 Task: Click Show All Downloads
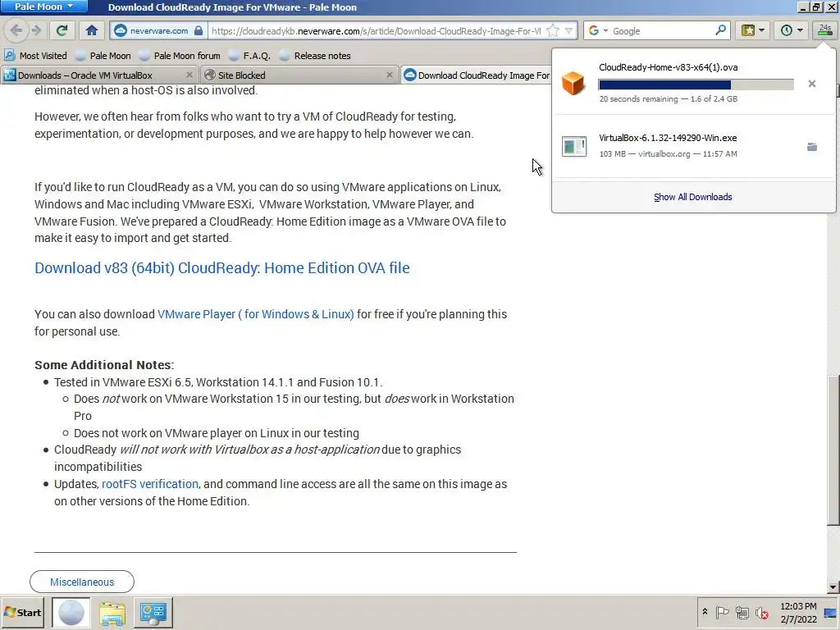coord(692,197)
